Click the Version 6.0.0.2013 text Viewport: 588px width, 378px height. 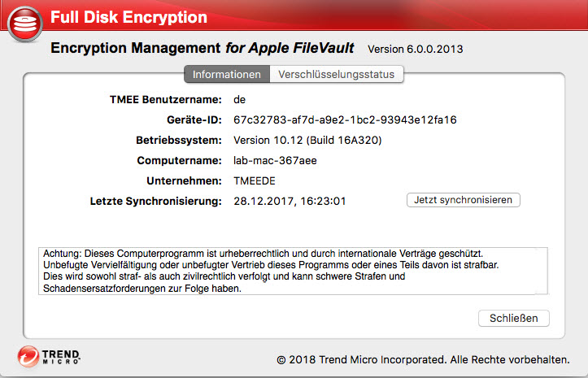tap(415, 49)
